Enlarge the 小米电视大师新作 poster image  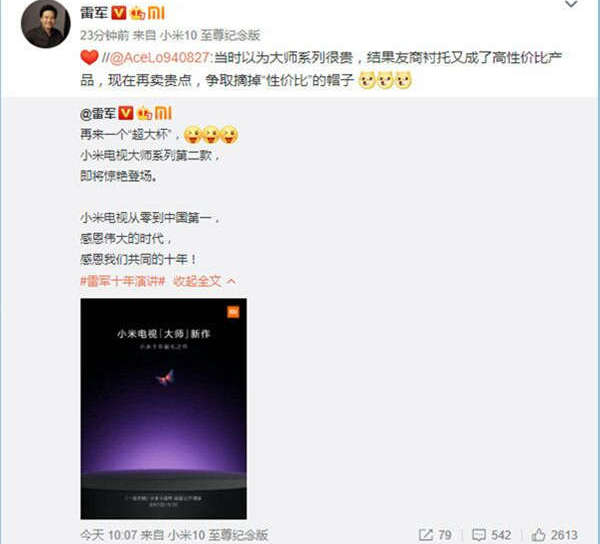[x=163, y=409]
